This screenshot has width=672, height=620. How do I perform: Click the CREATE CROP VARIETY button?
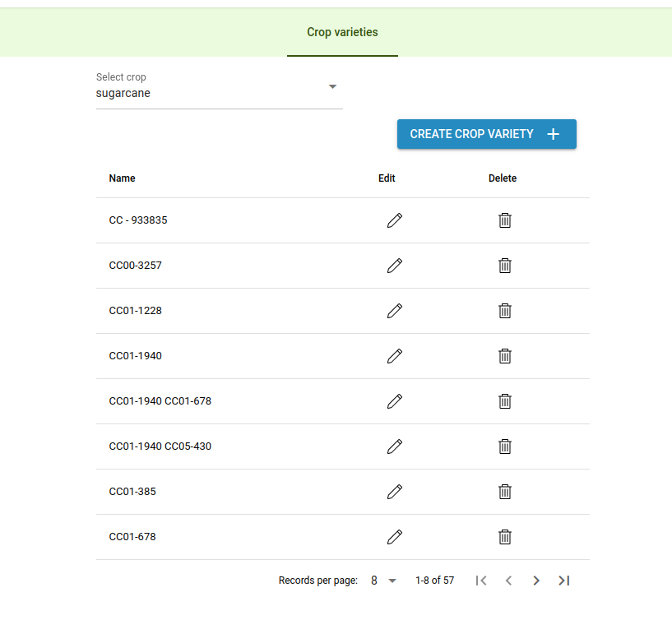(486, 134)
